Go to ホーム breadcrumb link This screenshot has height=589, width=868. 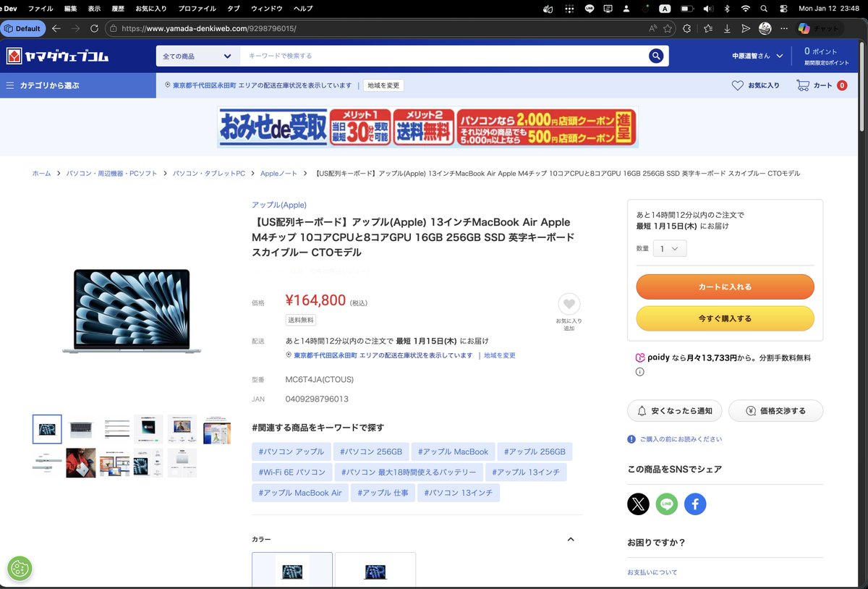click(41, 174)
